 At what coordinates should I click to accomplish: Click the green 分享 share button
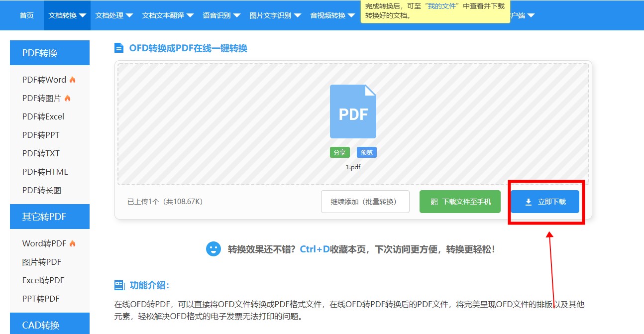coord(339,152)
